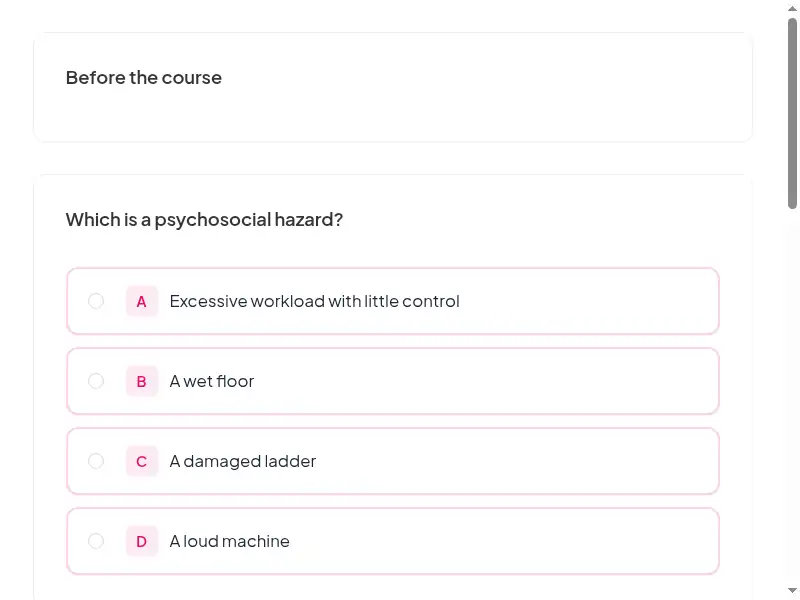
Task: Click the scrollbar down arrow
Action: point(792,591)
